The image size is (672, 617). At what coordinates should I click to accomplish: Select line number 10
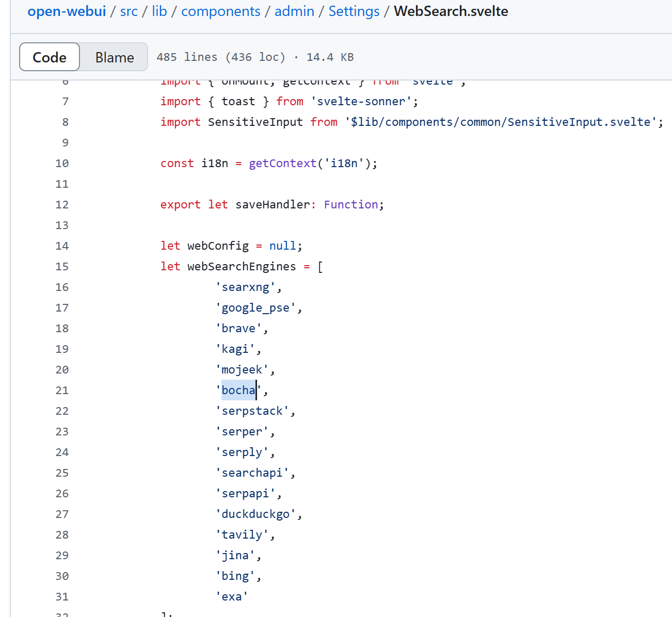pos(62,164)
